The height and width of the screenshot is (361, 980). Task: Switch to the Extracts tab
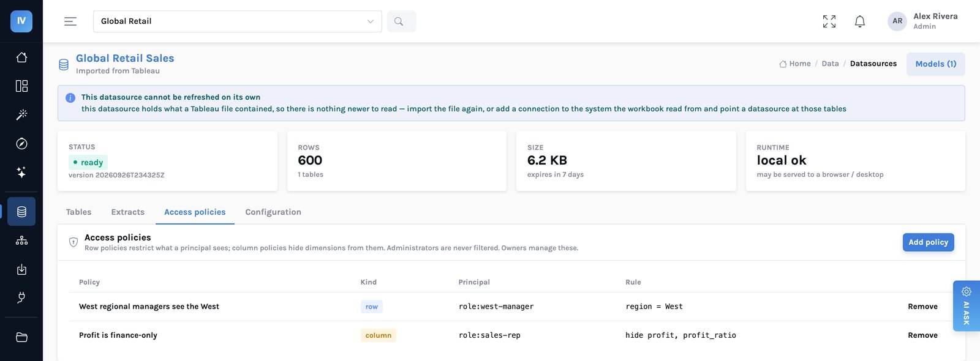pos(128,212)
